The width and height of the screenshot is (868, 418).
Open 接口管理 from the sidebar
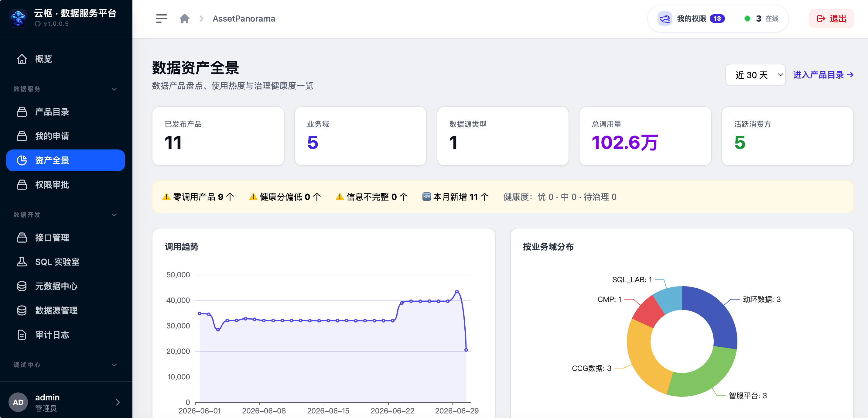(x=66, y=237)
